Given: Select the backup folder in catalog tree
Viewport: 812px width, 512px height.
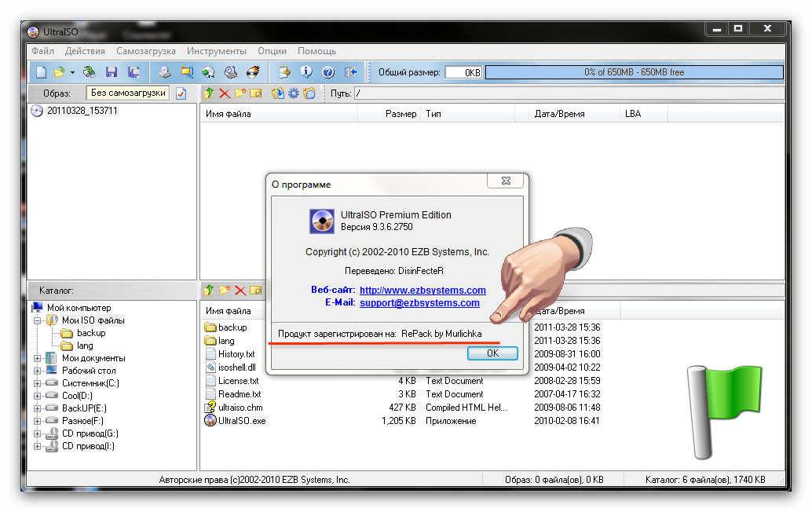Looking at the screenshot, I should (90, 333).
